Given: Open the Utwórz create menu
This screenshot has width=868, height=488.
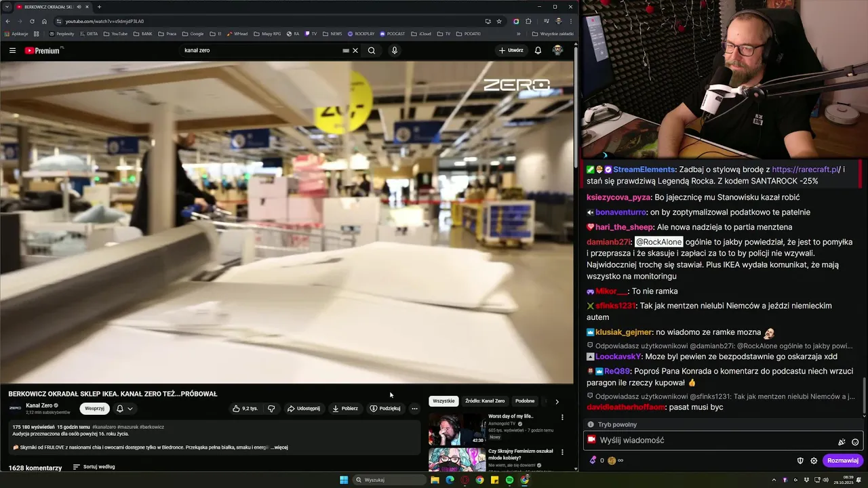Looking at the screenshot, I should point(511,50).
